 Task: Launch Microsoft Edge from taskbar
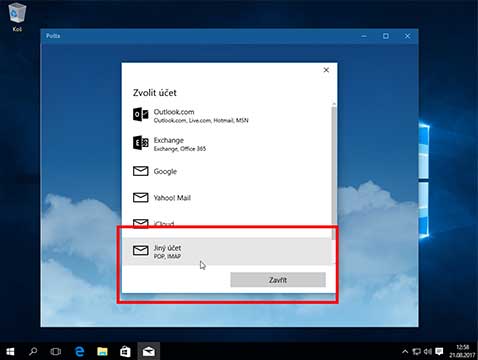tap(79, 351)
